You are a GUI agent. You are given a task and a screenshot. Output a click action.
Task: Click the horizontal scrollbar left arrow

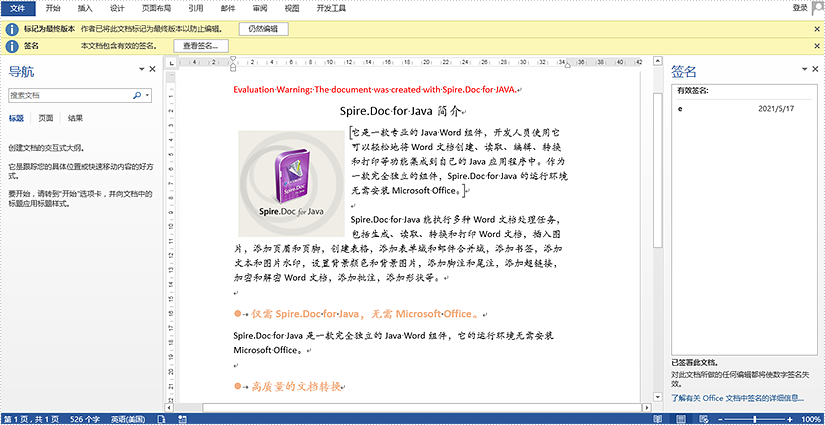click(x=169, y=408)
